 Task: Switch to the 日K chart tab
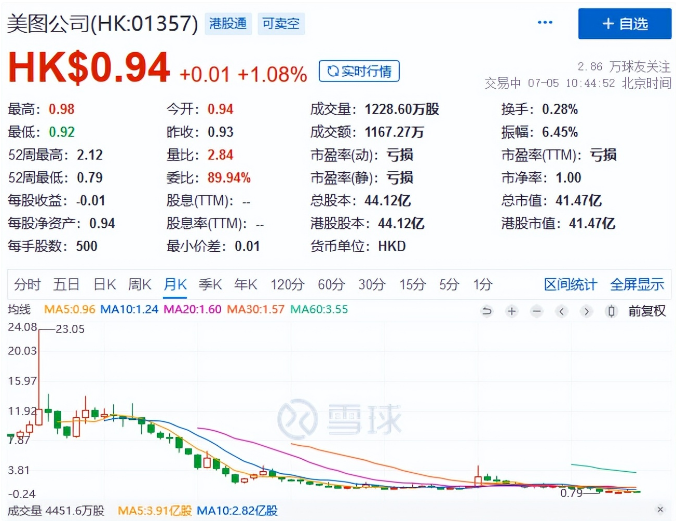pos(105,285)
